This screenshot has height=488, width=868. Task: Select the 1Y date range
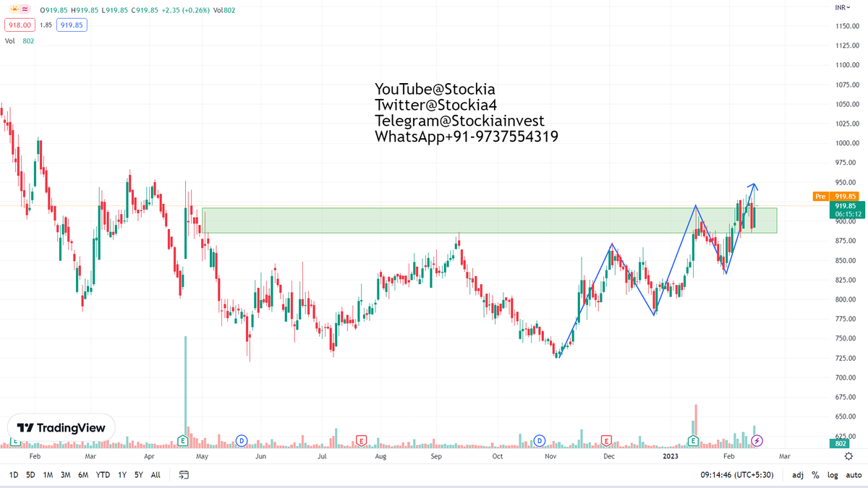pos(122,475)
